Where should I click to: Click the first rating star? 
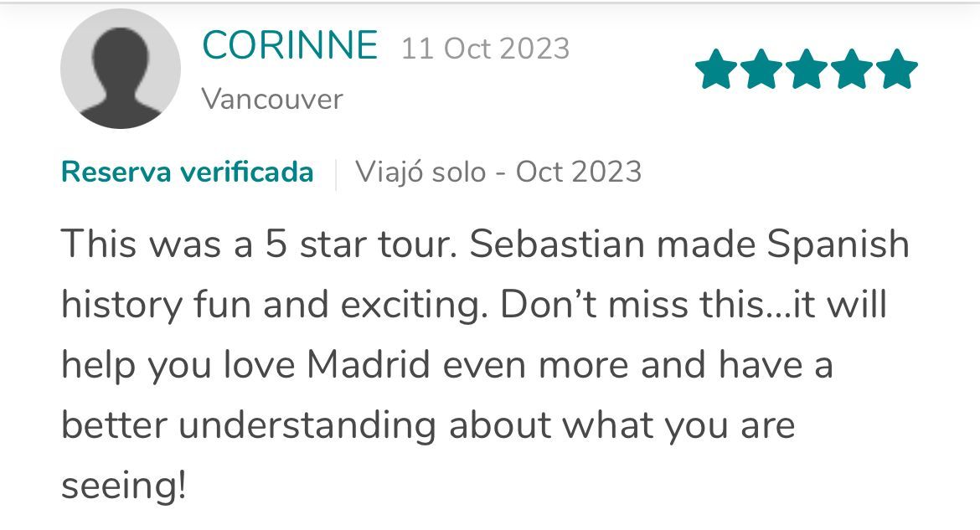tap(716, 69)
